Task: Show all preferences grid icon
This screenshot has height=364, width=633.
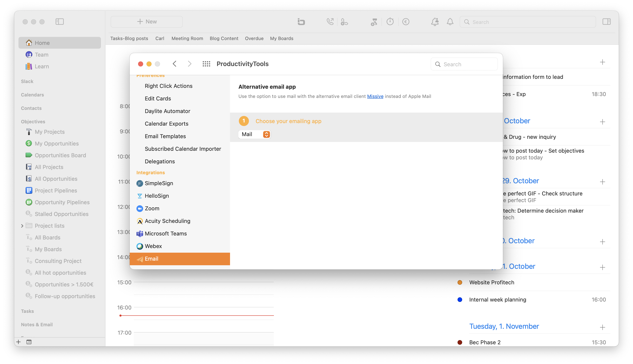Action: point(206,64)
